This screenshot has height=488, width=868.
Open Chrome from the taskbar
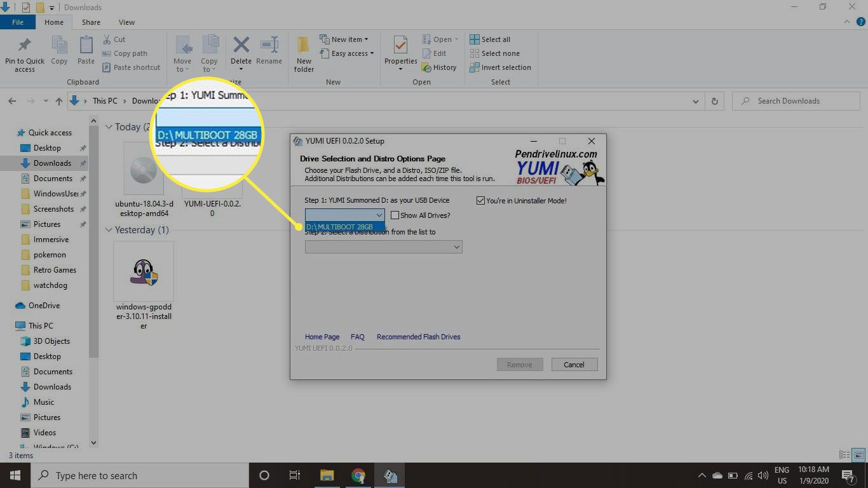pos(358,475)
